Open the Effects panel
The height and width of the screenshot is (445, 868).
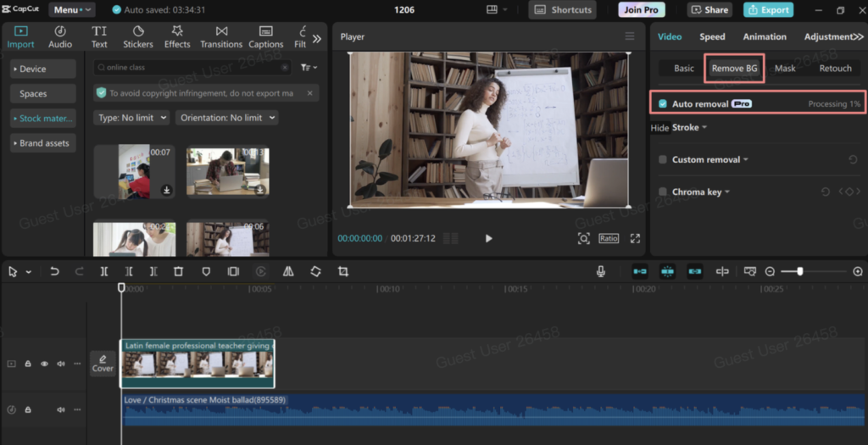177,36
